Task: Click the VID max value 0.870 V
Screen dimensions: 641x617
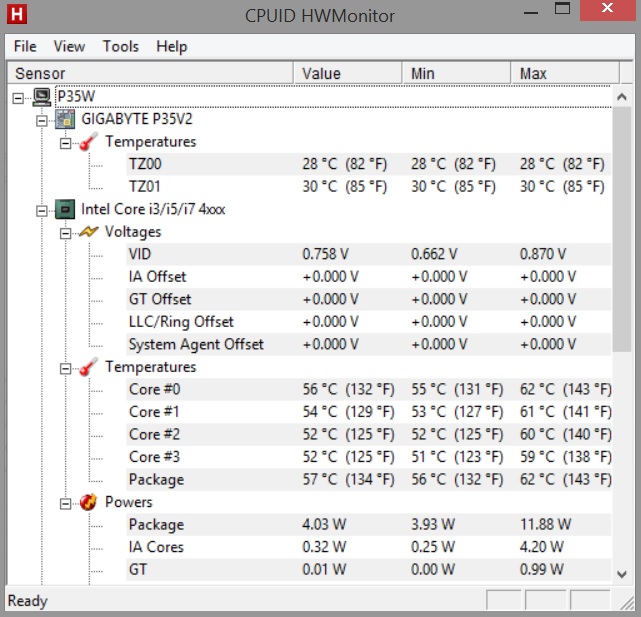Action: click(543, 254)
